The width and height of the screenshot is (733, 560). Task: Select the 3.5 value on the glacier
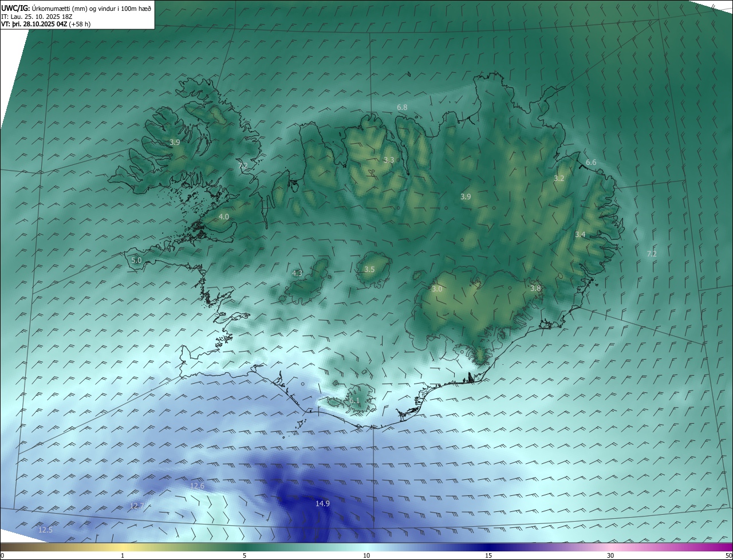click(369, 270)
